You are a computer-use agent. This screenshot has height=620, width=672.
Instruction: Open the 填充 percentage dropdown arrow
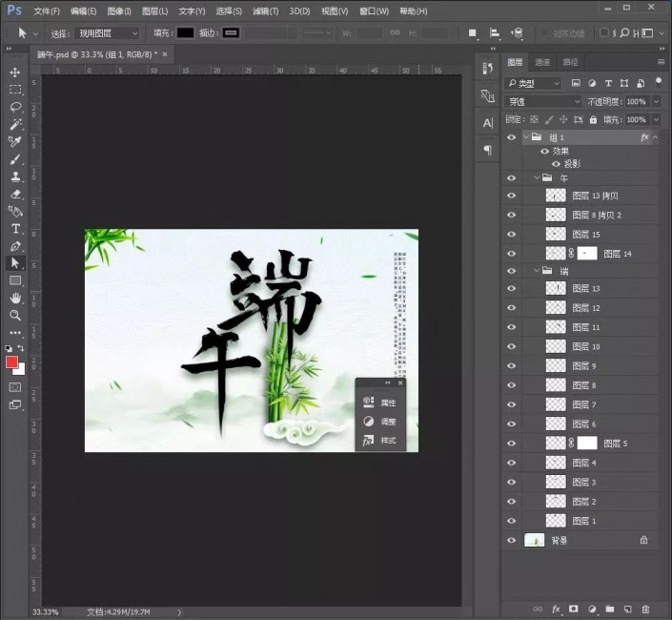tap(656, 119)
